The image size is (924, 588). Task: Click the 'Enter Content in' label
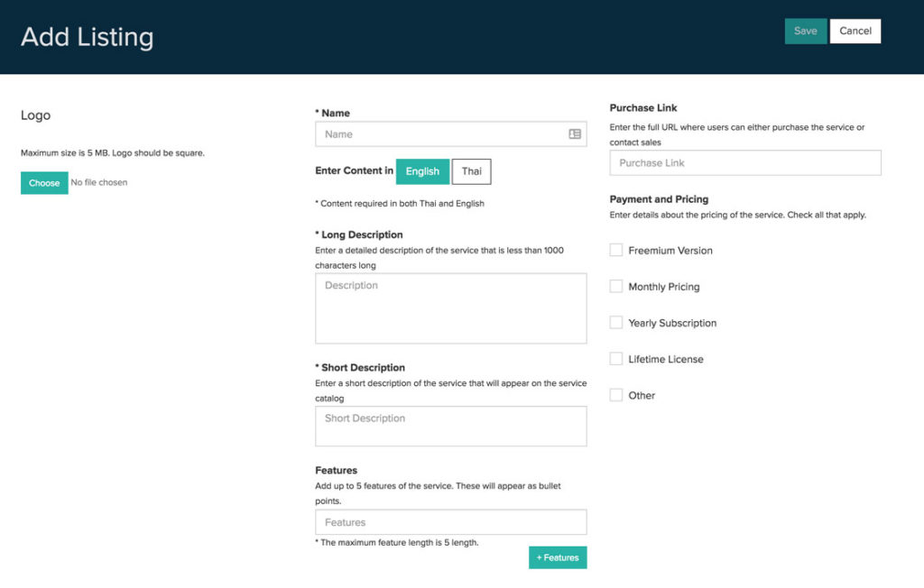(354, 170)
